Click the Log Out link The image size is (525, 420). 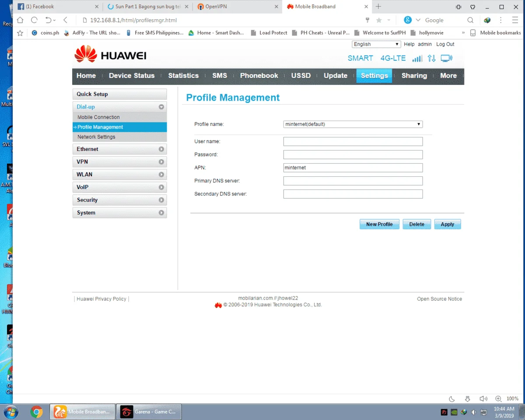(445, 44)
